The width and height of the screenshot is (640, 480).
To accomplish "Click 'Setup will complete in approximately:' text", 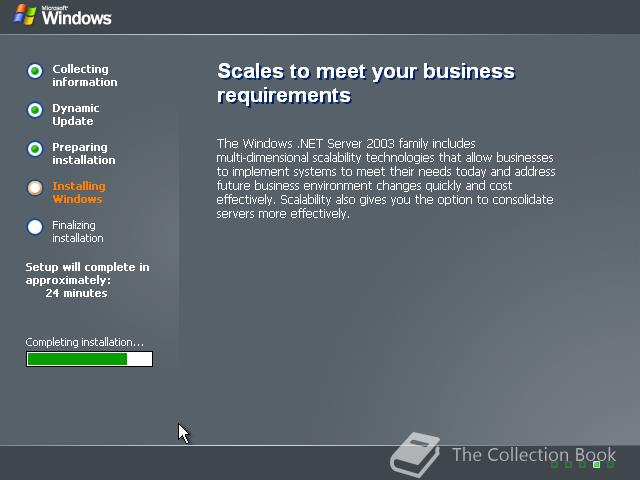I will tap(87, 273).
